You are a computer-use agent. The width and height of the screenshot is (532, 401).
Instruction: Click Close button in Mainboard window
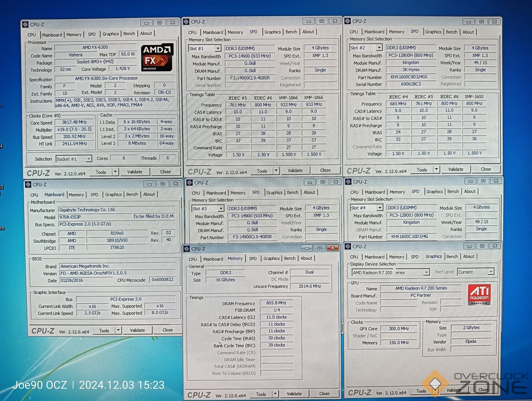pos(168,330)
